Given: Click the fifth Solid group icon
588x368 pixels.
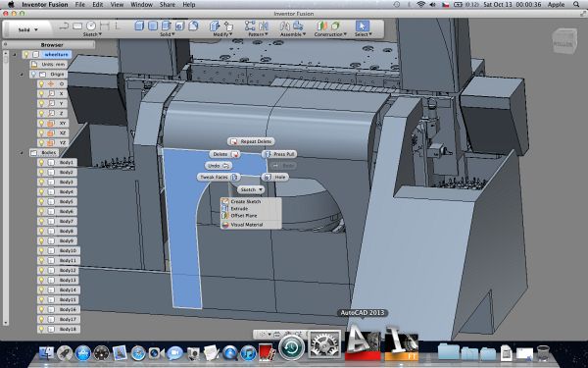Looking at the screenshot, I should tap(193, 26).
